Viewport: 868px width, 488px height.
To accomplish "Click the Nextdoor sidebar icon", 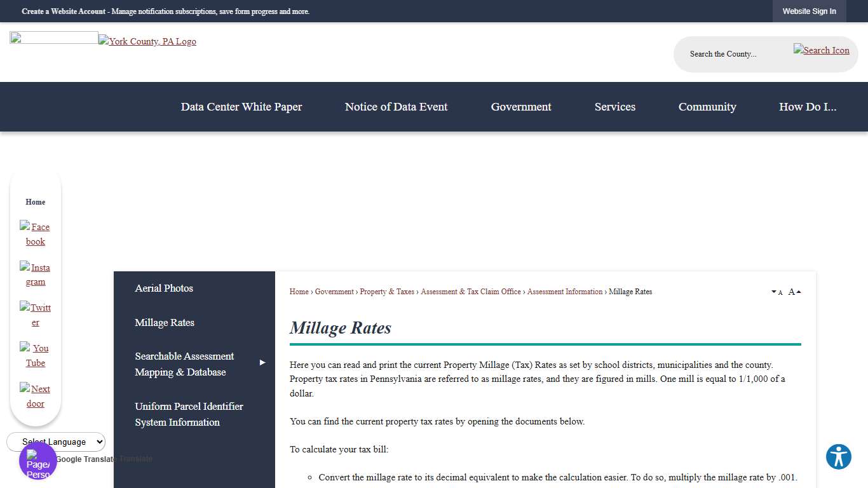I will click(x=35, y=396).
